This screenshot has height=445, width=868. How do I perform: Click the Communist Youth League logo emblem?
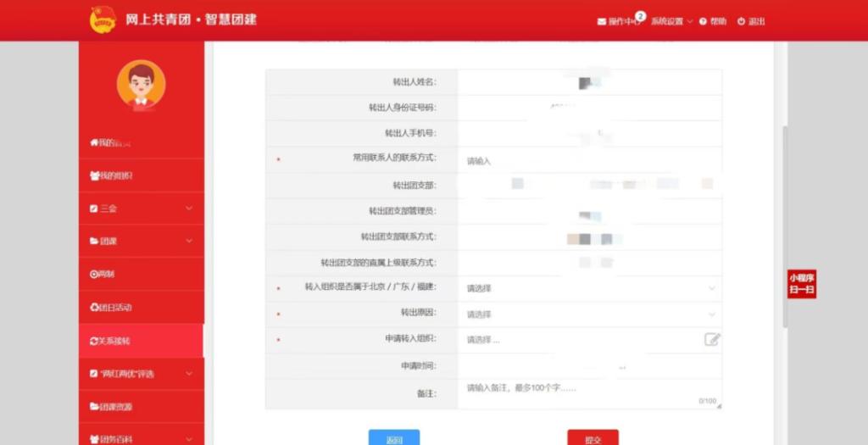pyautogui.click(x=103, y=19)
